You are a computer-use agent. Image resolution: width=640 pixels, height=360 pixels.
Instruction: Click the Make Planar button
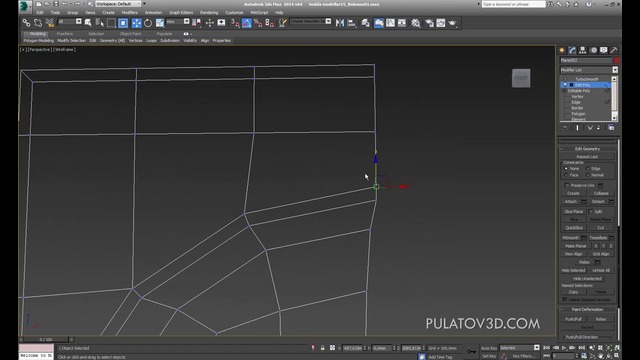click(576, 246)
